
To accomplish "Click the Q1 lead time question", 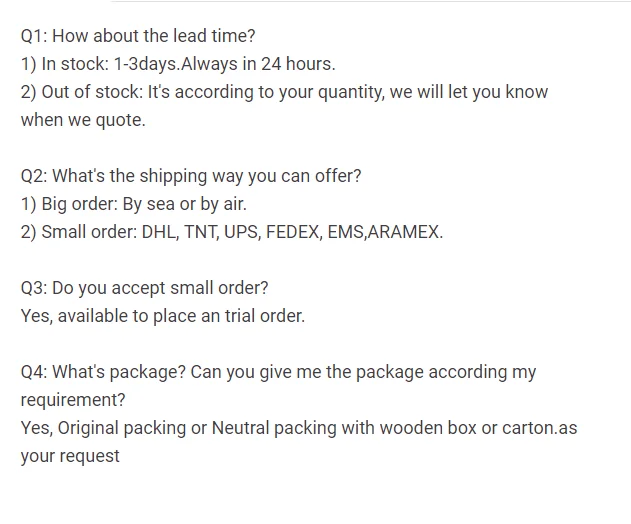I will tap(138, 36).
